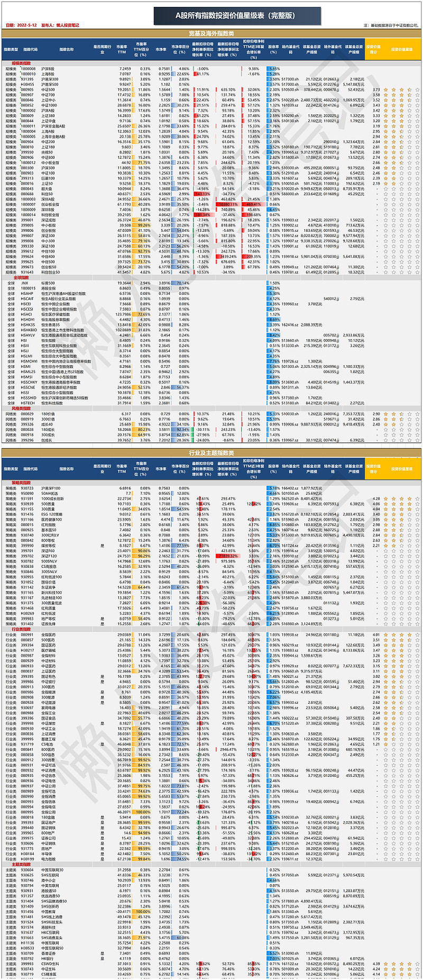423x980 pixels.
Task: Click fund code 517300.sh in 沪港深300 row
Action: 290,79
